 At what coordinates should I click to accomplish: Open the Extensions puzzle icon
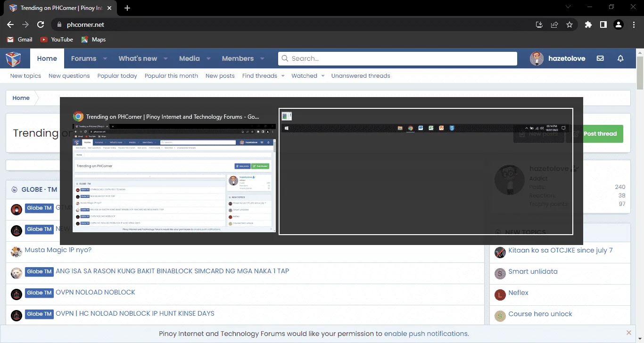click(x=588, y=24)
